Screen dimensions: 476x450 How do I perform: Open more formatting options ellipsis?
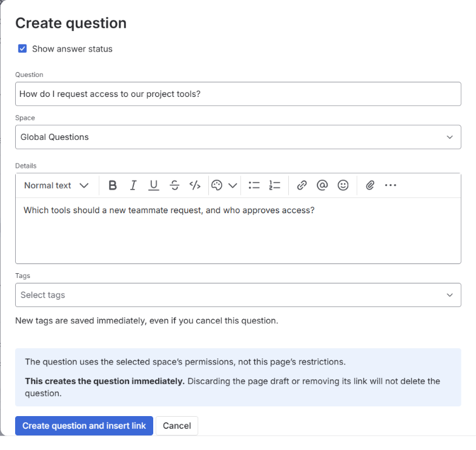(x=391, y=185)
